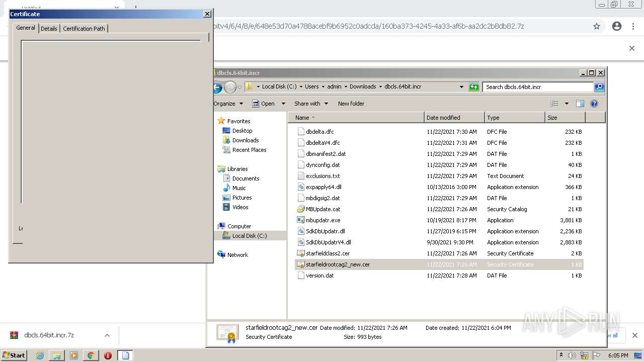Select file dbdelta.dfc

[319, 132]
